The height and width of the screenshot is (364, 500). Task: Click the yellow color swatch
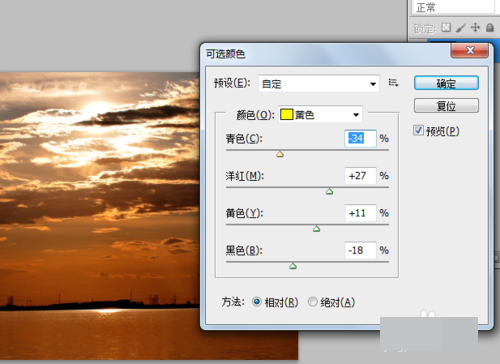[286, 115]
